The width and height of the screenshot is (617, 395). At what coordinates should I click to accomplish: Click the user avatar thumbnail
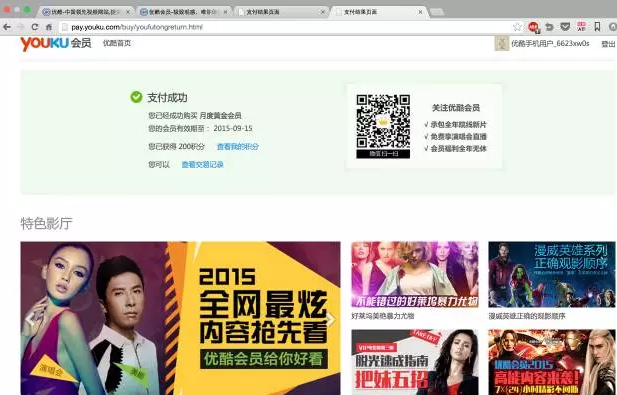click(x=501, y=43)
